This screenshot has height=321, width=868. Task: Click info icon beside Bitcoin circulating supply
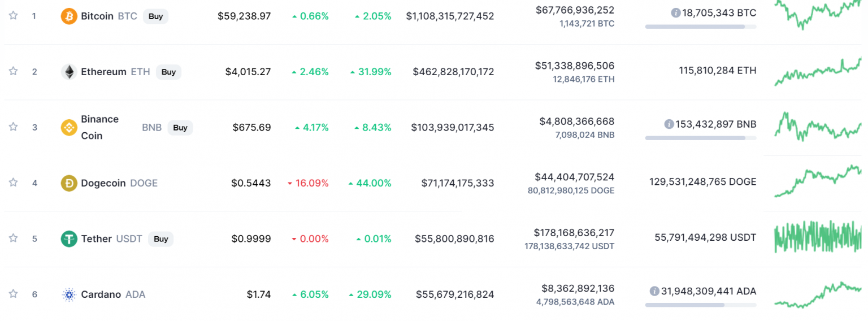click(675, 12)
